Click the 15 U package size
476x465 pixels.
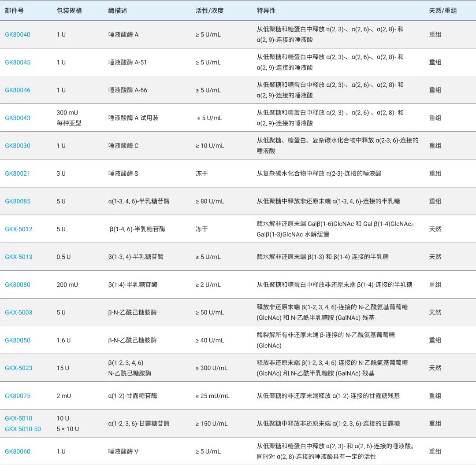click(63, 368)
